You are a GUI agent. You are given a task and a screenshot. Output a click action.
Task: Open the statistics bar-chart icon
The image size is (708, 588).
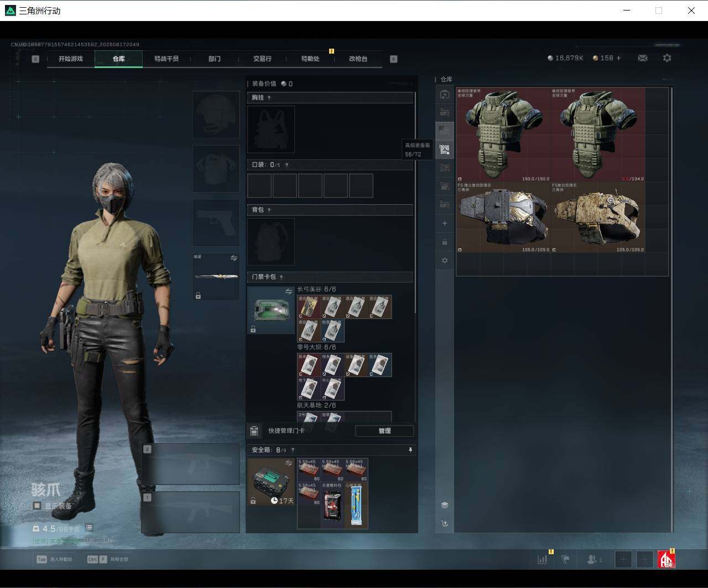(x=543, y=559)
